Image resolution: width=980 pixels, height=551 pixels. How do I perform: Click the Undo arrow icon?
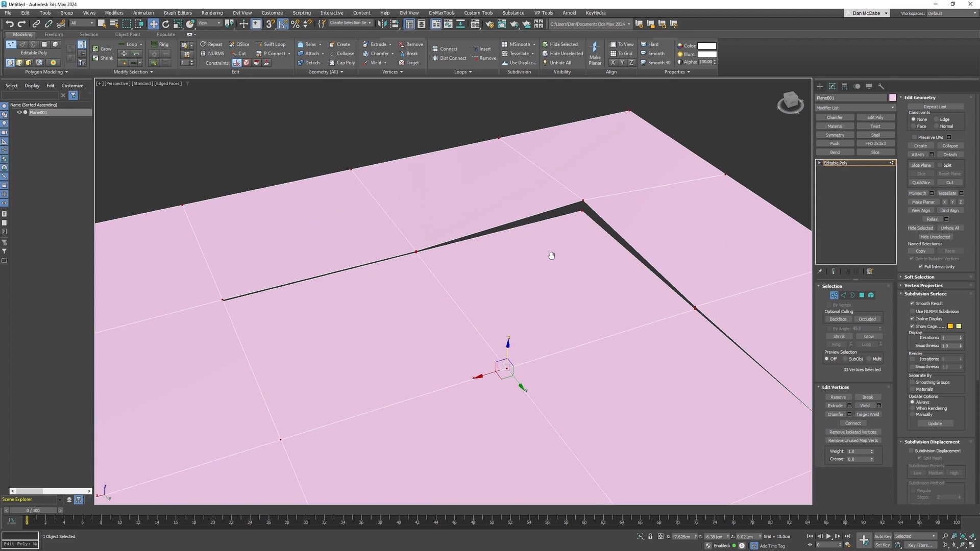pos(9,23)
